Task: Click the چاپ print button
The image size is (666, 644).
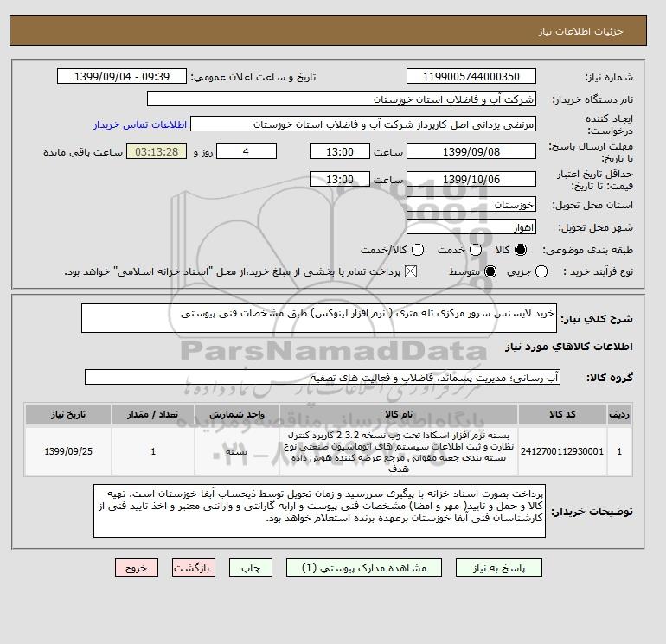Action: 251,568
